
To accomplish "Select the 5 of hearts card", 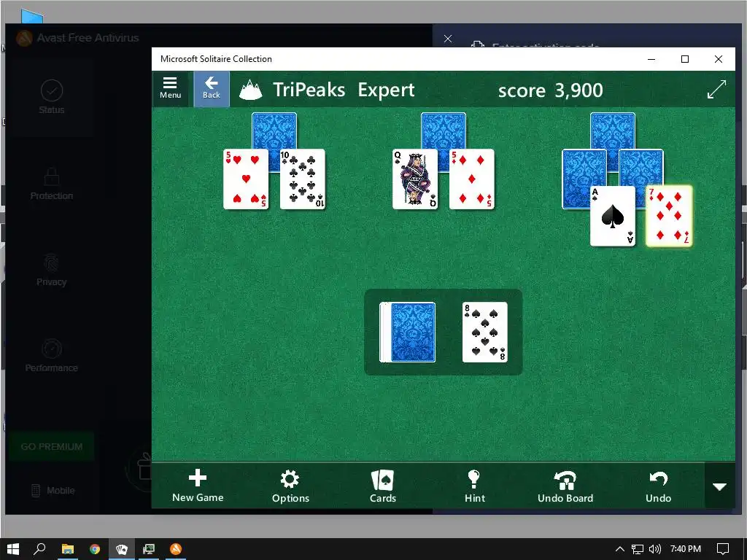I will click(246, 179).
